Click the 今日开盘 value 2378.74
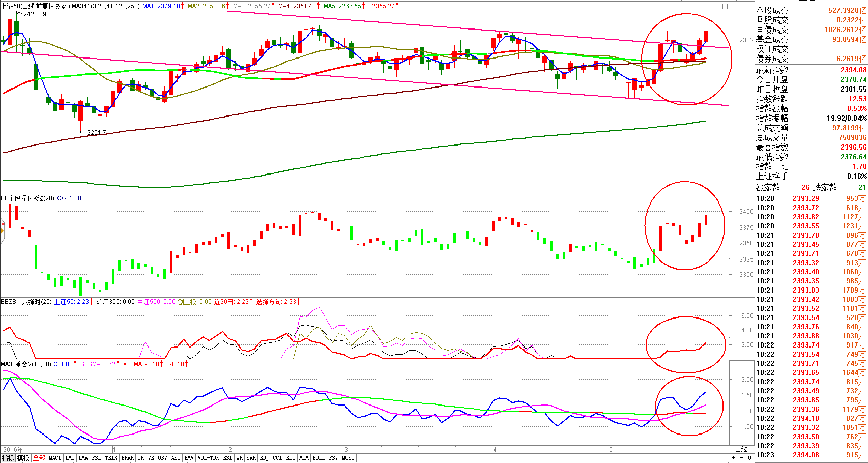The width and height of the screenshot is (868, 463). [853, 79]
